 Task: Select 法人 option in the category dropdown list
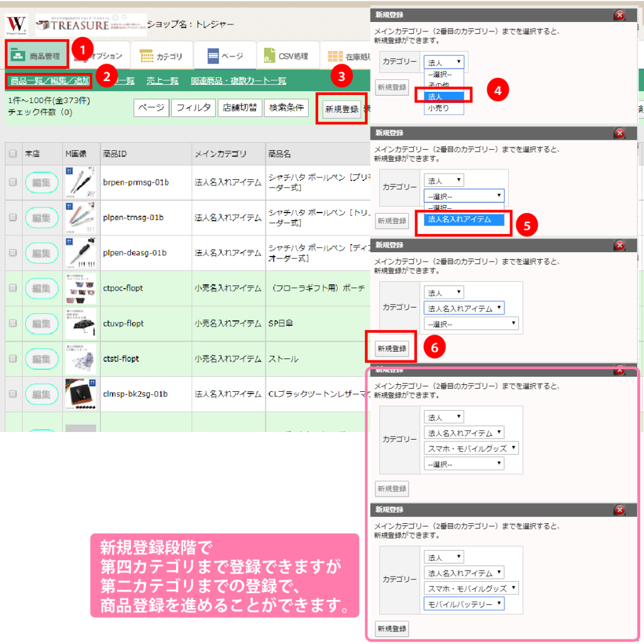tap(438, 96)
